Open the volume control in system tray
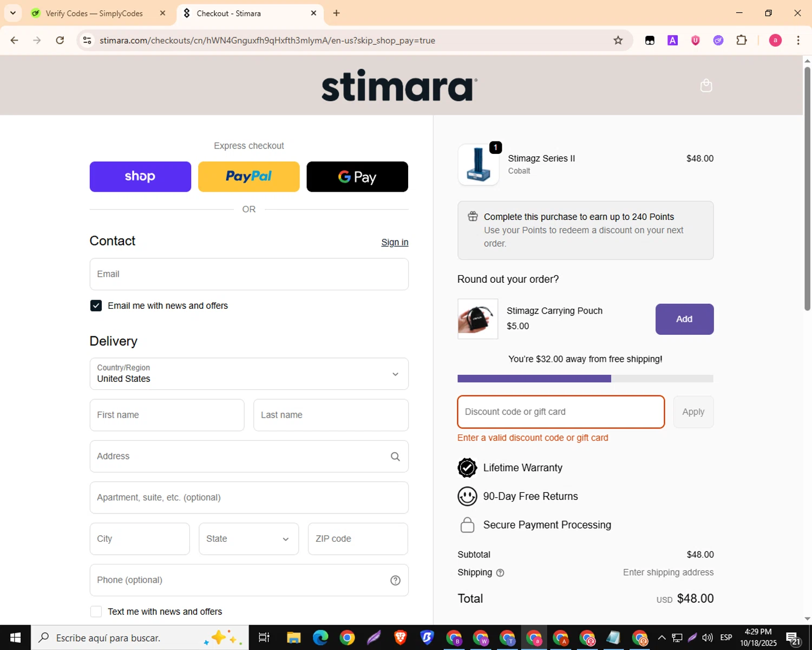The height and width of the screenshot is (650, 812). [707, 638]
